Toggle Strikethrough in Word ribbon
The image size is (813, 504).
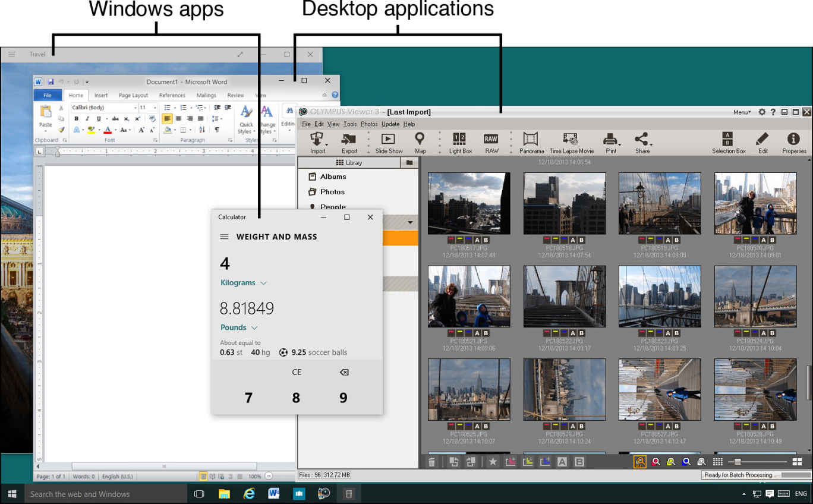pyautogui.click(x=115, y=119)
